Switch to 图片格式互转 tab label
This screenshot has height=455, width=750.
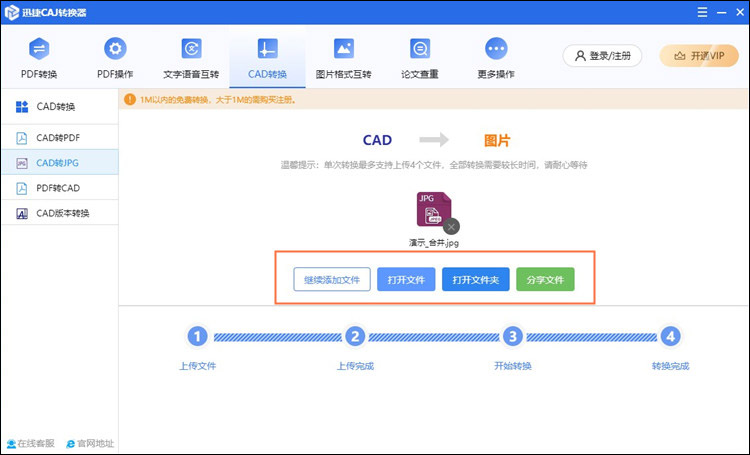(343, 74)
